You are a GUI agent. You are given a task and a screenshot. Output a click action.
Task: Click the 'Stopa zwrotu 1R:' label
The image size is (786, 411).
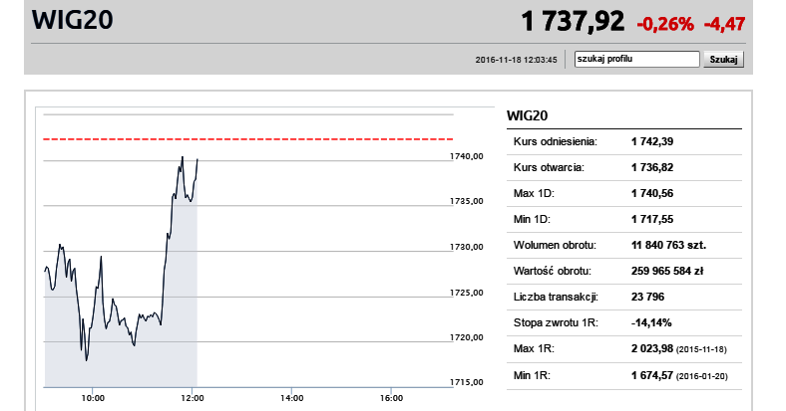[556, 323]
